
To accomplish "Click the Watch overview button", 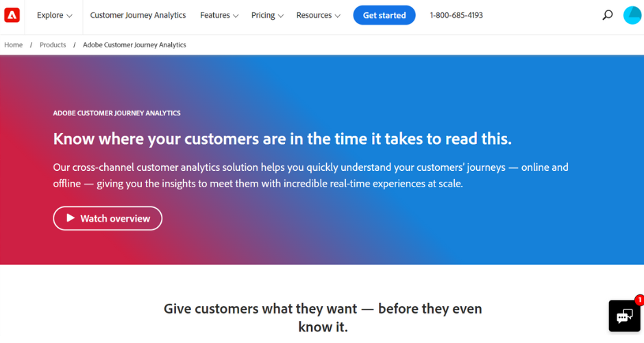I will click(108, 218).
